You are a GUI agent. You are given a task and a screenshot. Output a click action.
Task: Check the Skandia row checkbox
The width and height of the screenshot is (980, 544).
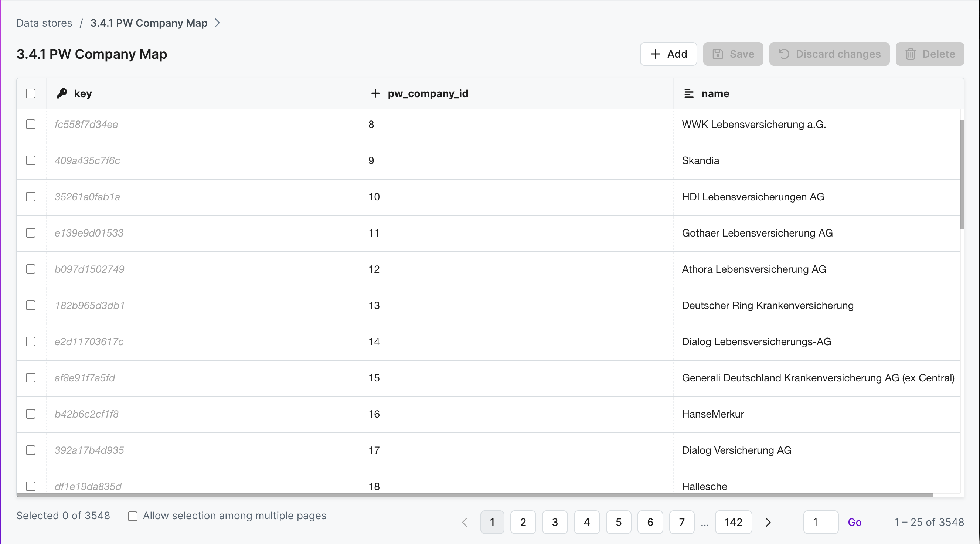[31, 160]
